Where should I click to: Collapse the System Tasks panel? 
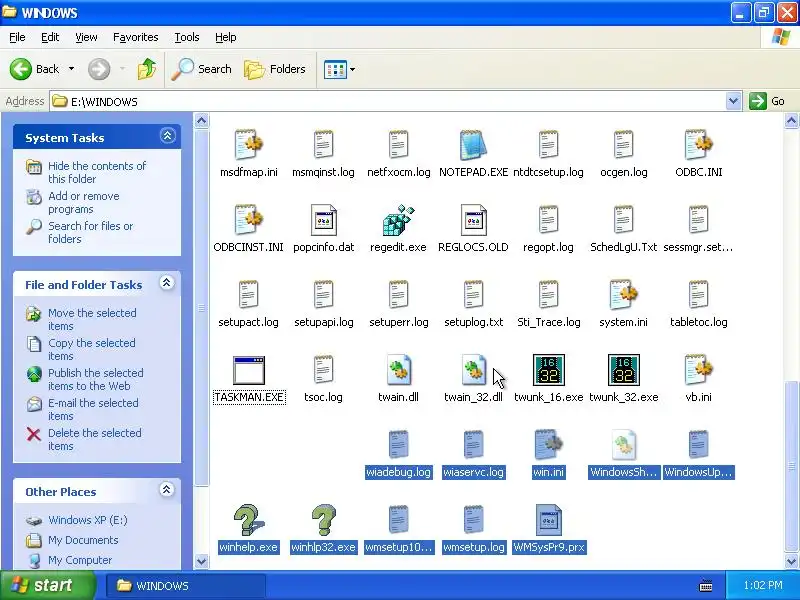tap(167, 136)
